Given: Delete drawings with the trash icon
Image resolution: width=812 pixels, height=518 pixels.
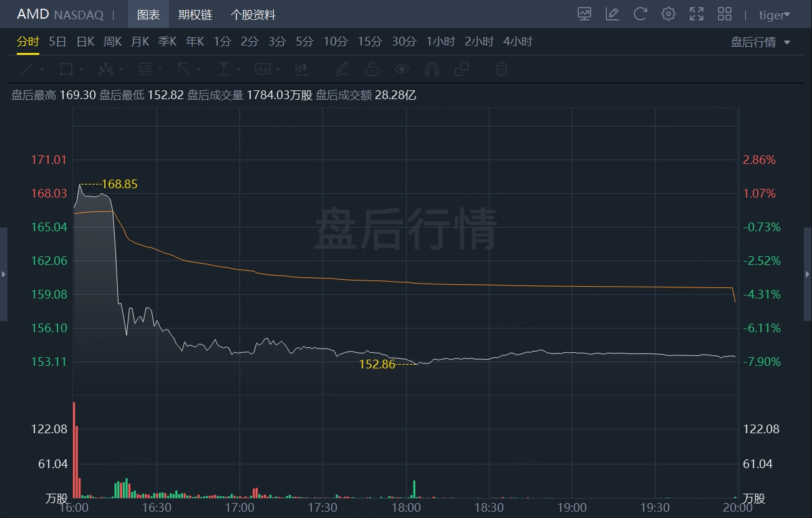Looking at the screenshot, I should pyautogui.click(x=501, y=69).
